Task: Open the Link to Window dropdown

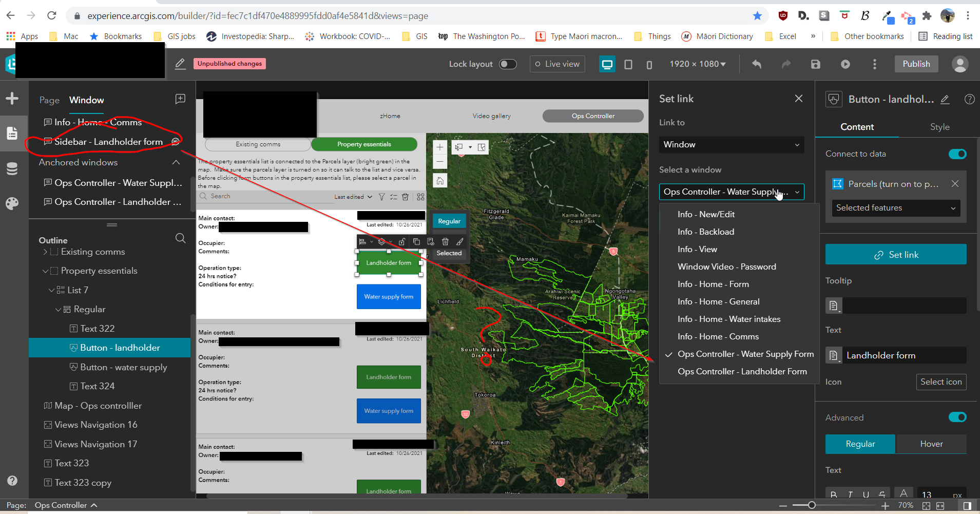Action: coord(732,145)
